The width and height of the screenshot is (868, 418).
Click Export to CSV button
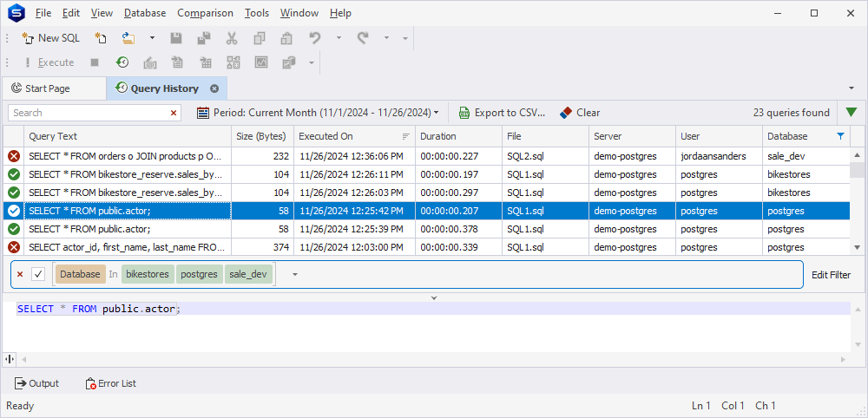(x=502, y=113)
